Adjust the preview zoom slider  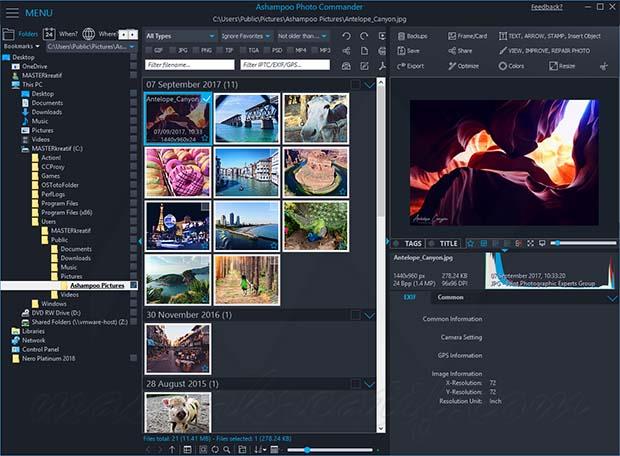point(583,243)
